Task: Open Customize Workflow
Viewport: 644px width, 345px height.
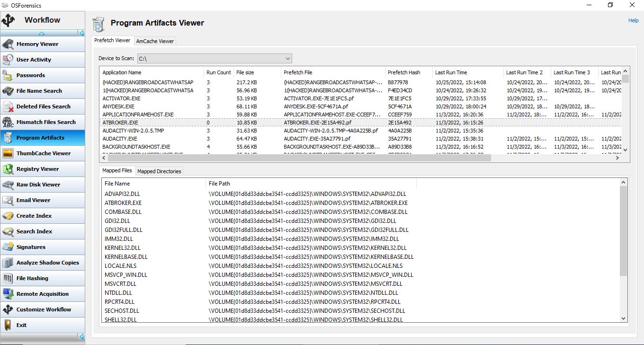Action: [x=43, y=310]
